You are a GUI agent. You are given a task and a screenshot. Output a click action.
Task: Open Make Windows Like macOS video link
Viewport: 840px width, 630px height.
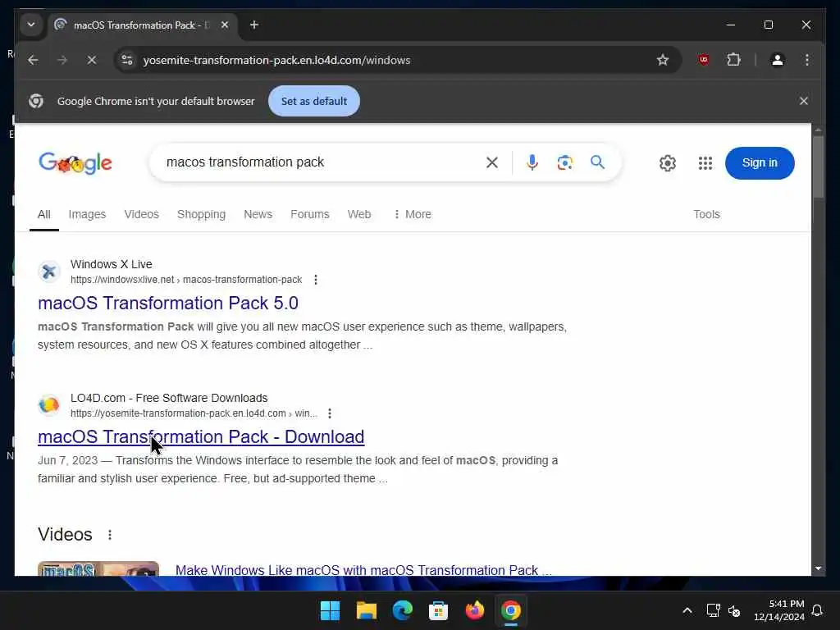[363, 570]
